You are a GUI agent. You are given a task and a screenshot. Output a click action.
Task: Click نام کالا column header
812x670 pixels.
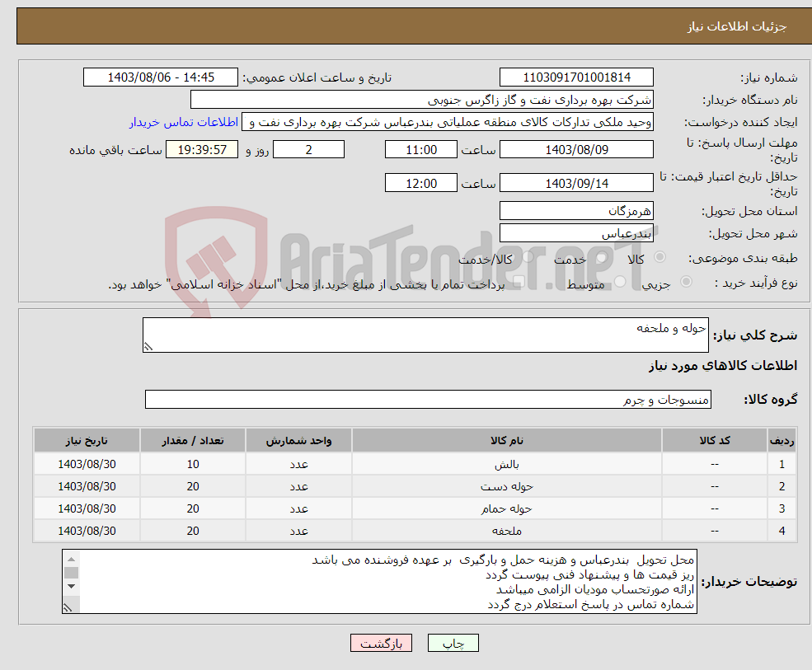pyautogui.click(x=506, y=440)
